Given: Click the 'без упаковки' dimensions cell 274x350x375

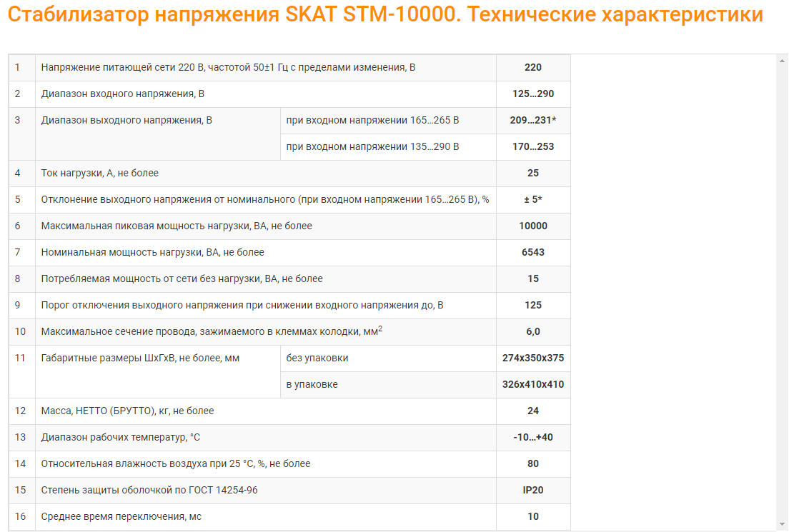Looking at the screenshot, I should pyautogui.click(x=533, y=358).
